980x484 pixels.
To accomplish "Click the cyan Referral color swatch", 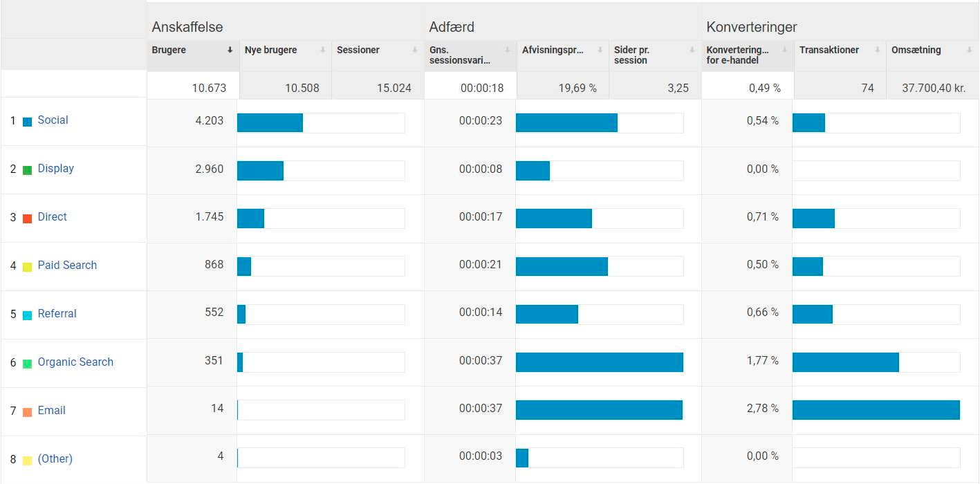I will 28,315.
